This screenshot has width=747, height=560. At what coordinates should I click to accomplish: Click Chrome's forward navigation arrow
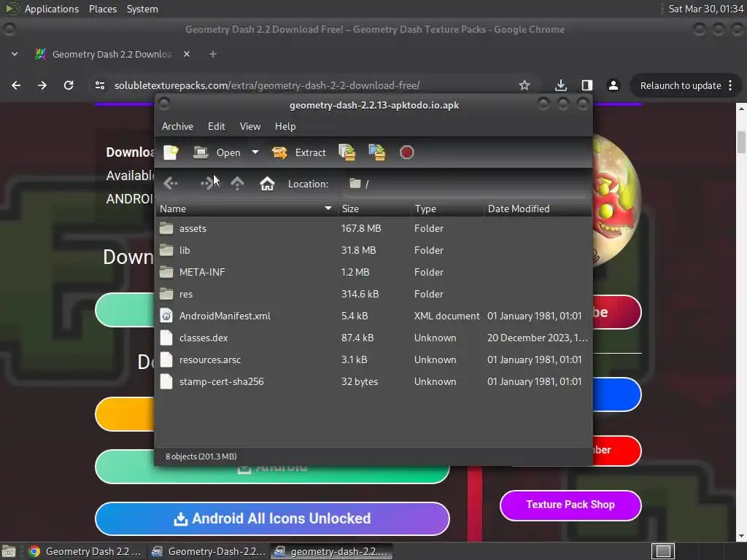click(x=42, y=85)
